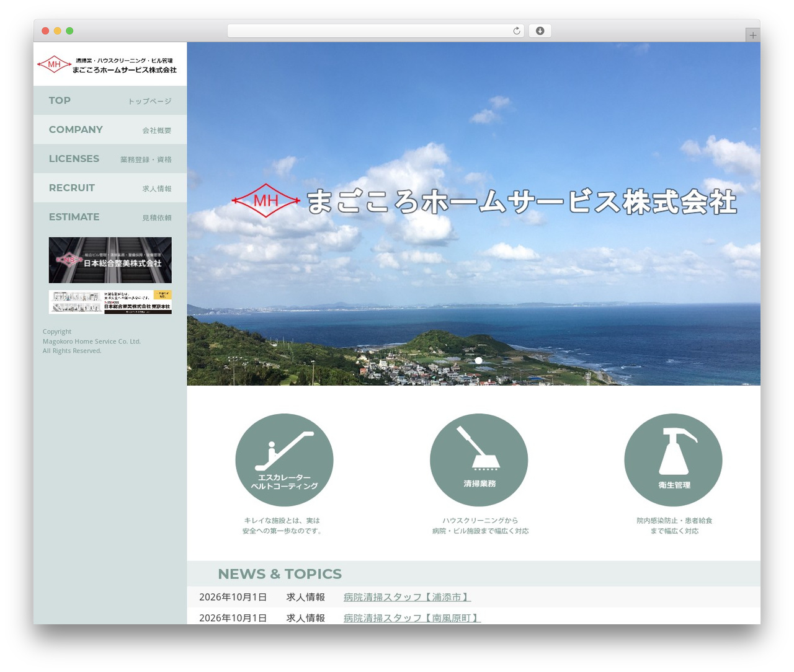Click the copyright Magokoro Home Service text
The height and width of the screenshot is (672, 794).
pos(92,341)
